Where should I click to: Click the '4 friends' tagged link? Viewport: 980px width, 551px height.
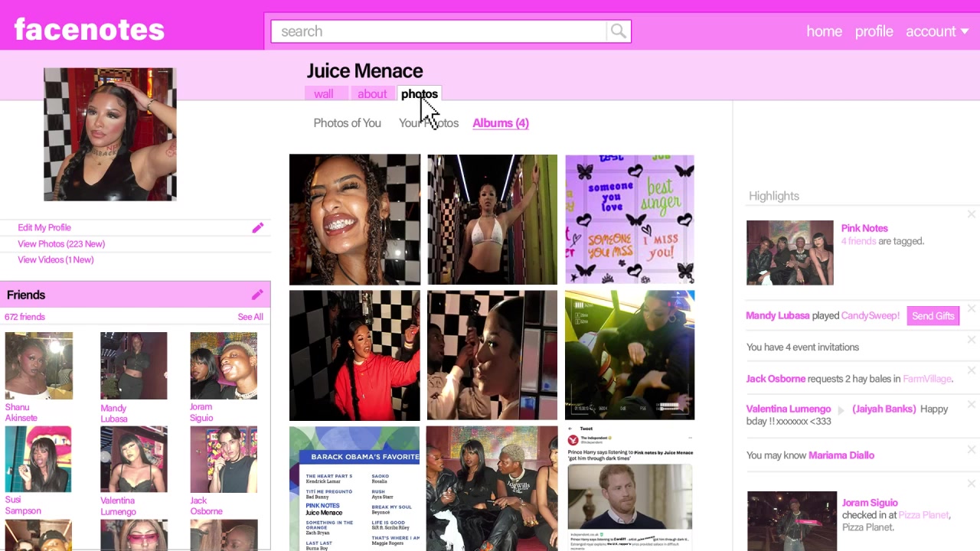(x=858, y=241)
